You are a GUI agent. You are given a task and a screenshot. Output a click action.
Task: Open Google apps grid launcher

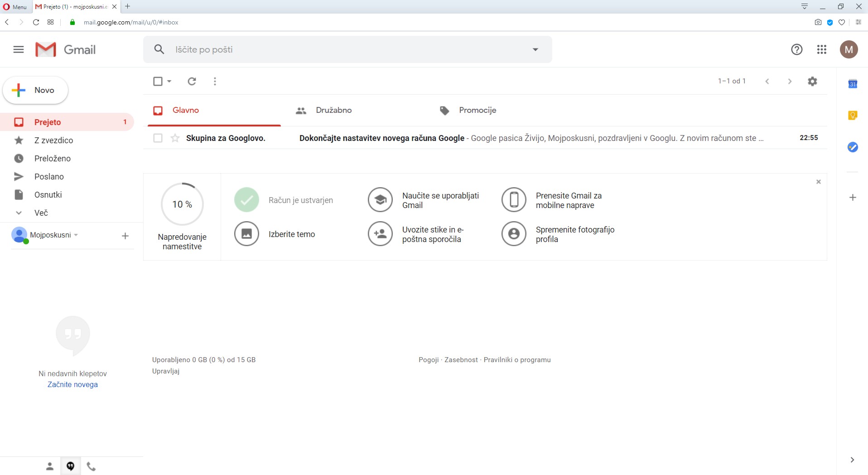822,49
